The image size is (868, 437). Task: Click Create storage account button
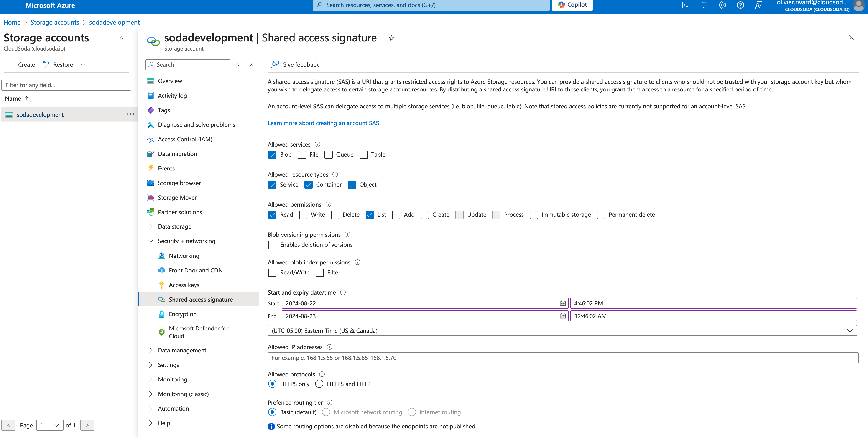tap(21, 64)
